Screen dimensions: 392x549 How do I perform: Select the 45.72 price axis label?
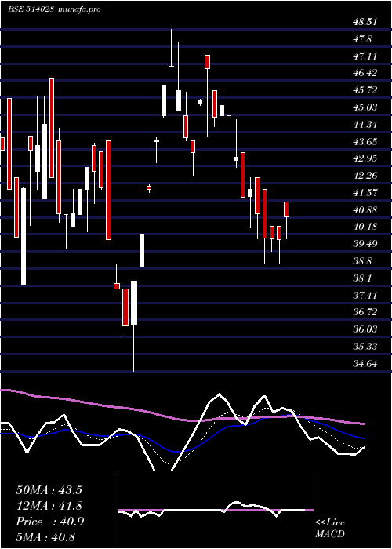tap(365, 90)
